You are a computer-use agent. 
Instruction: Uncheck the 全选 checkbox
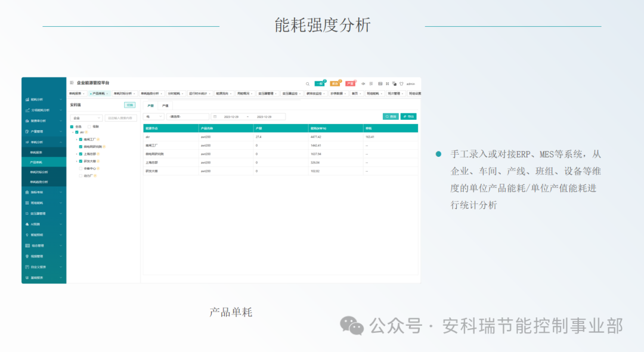tap(72, 126)
